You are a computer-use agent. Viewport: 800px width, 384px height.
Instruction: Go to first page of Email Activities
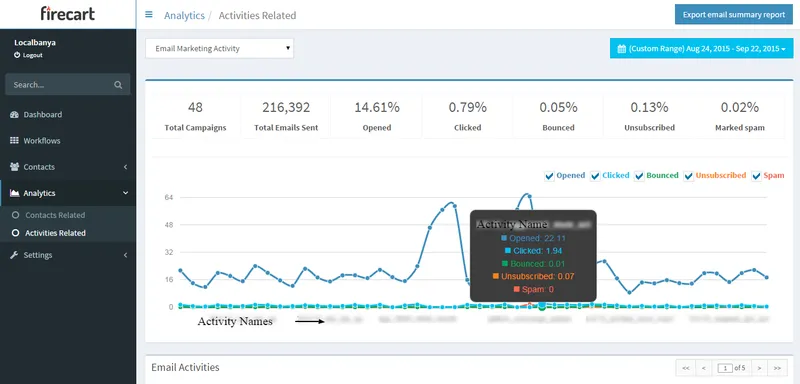coord(685,368)
